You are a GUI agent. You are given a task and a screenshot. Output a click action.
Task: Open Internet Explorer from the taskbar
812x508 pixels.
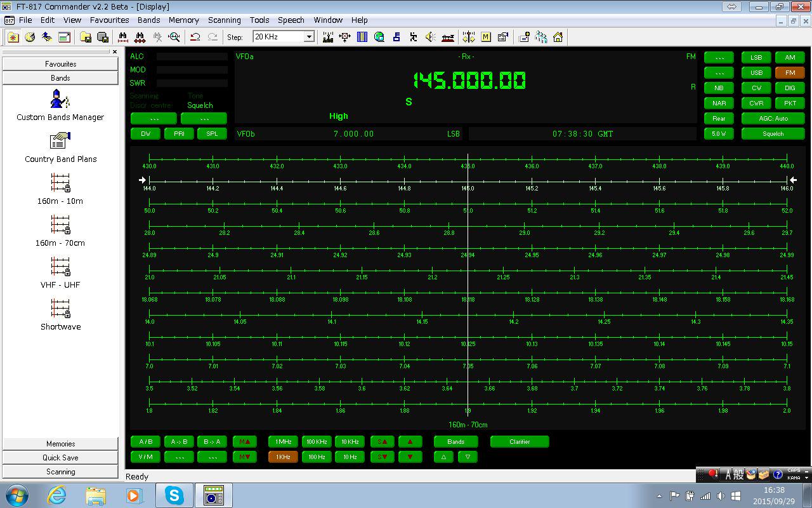point(56,495)
